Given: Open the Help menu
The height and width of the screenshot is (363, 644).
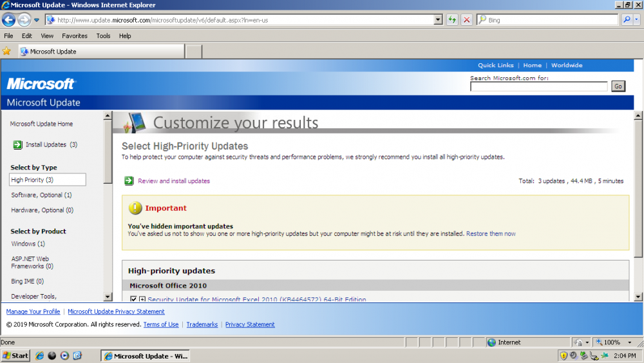Looking at the screenshot, I should tap(125, 35).
